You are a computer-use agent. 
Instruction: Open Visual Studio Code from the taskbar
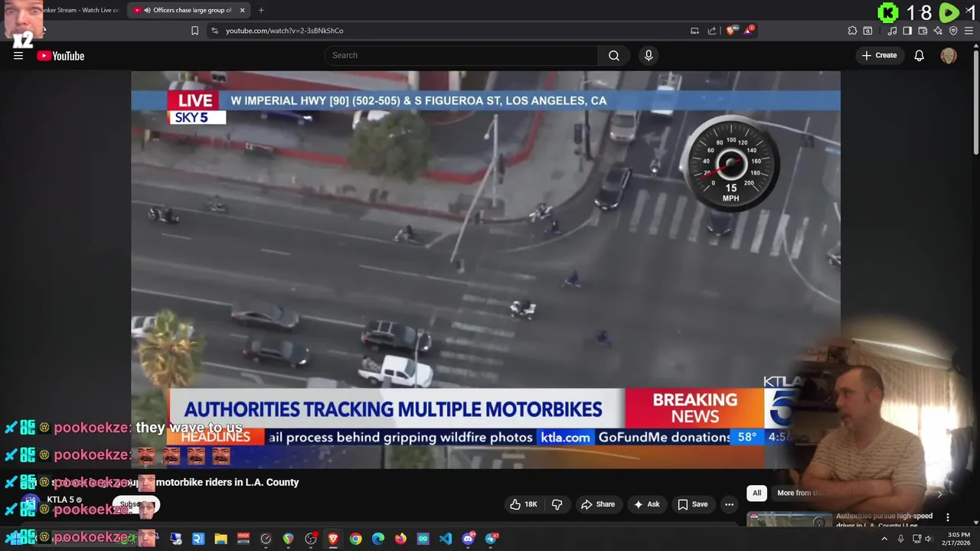click(x=446, y=539)
